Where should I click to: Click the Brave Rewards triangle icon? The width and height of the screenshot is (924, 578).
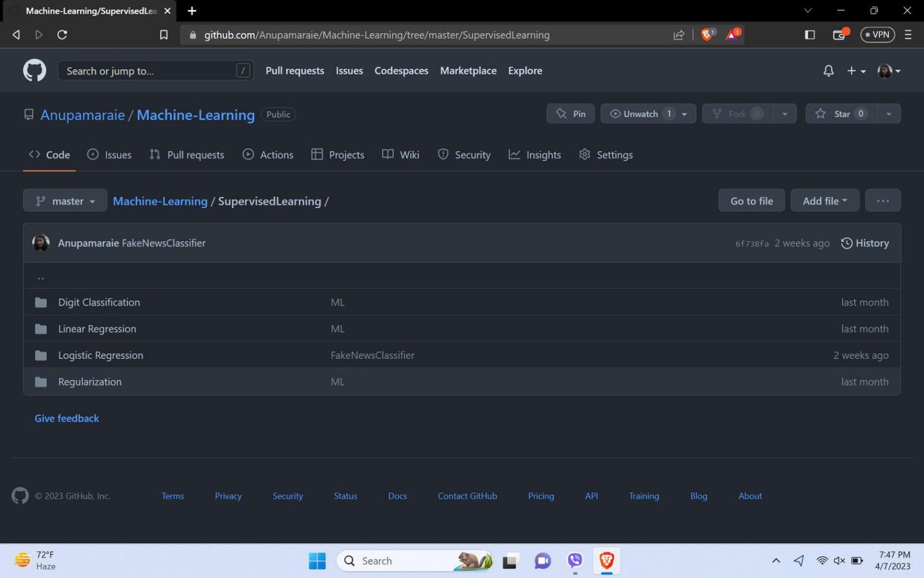[x=732, y=35]
